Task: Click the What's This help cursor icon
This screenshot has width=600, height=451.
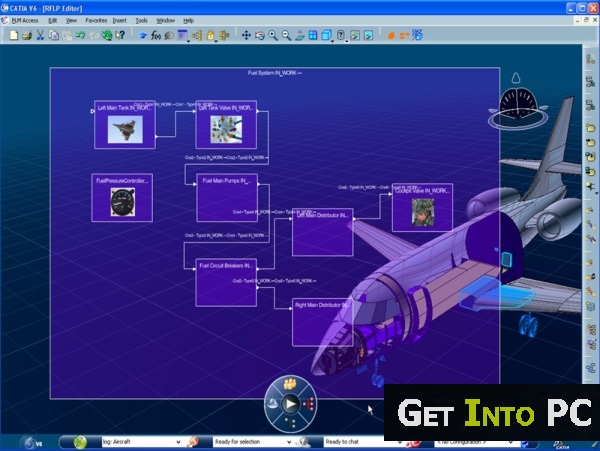Action: pos(120,36)
